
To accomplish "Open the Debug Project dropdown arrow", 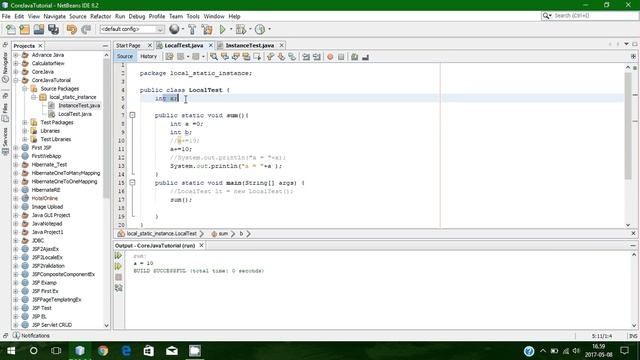I will (250, 29).
